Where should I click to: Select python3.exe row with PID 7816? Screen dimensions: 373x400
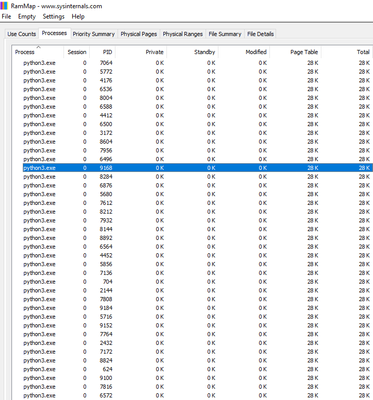click(198, 387)
